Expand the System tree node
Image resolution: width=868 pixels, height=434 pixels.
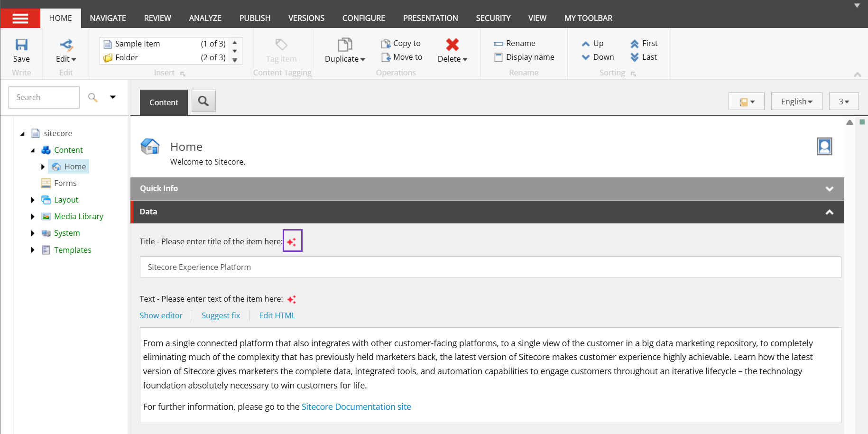tap(32, 233)
